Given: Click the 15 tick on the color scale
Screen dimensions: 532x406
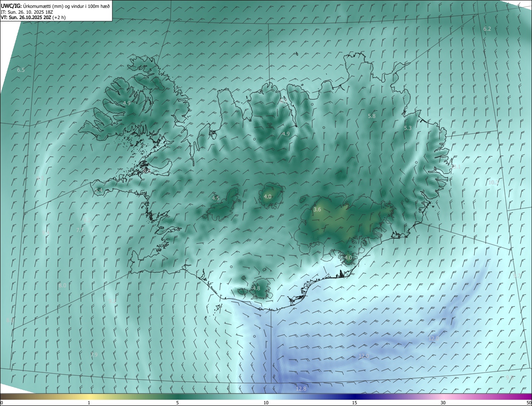Looking at the screenshot, I should point(355,403).
